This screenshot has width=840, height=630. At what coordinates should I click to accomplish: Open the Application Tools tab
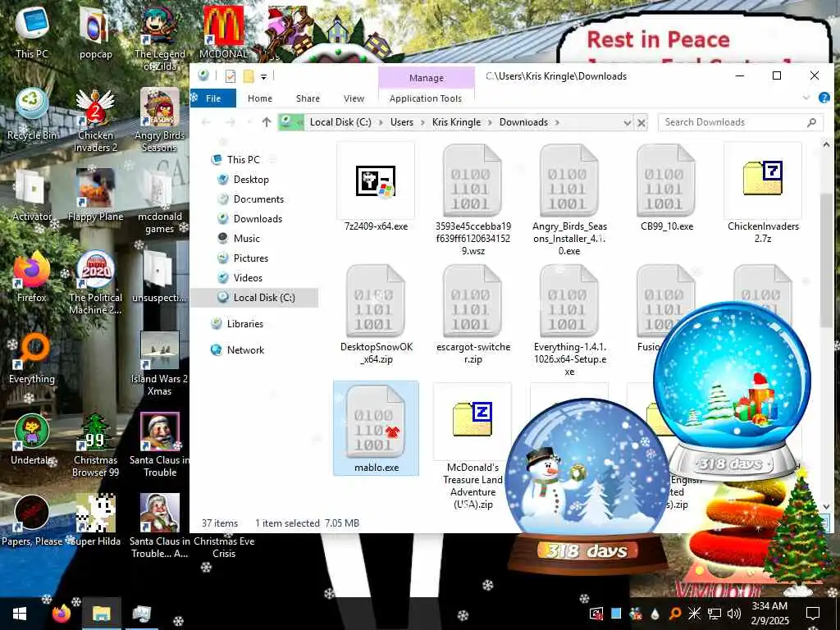pyautogui.click(x=426, y=98)
